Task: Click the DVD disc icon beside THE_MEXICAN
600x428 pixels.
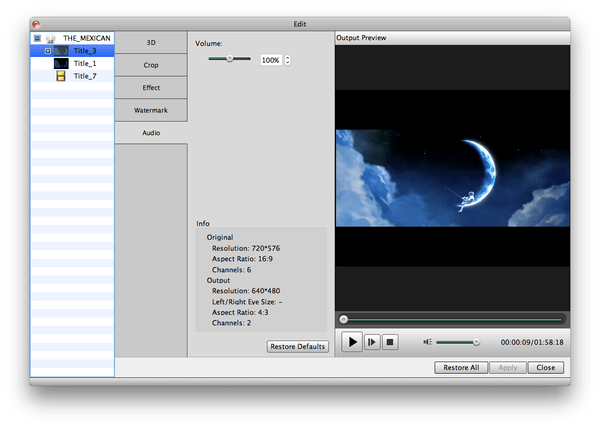Action: [x=51, y=38]
